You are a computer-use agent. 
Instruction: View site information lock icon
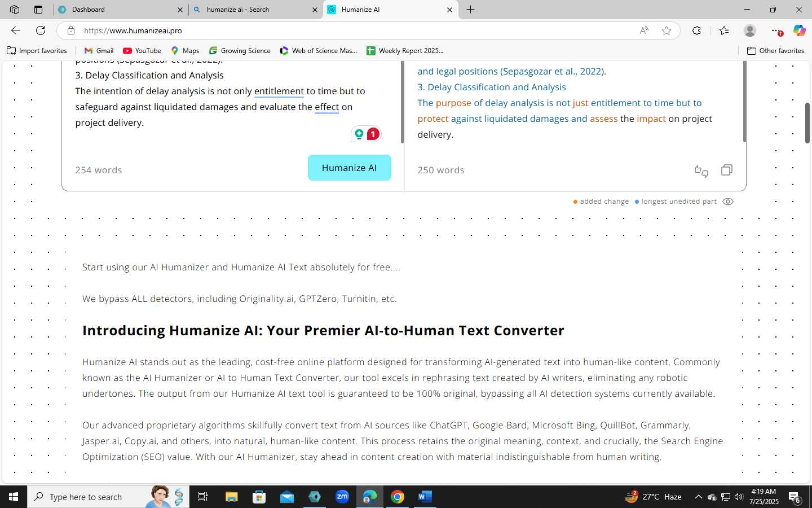click(70, 30)
